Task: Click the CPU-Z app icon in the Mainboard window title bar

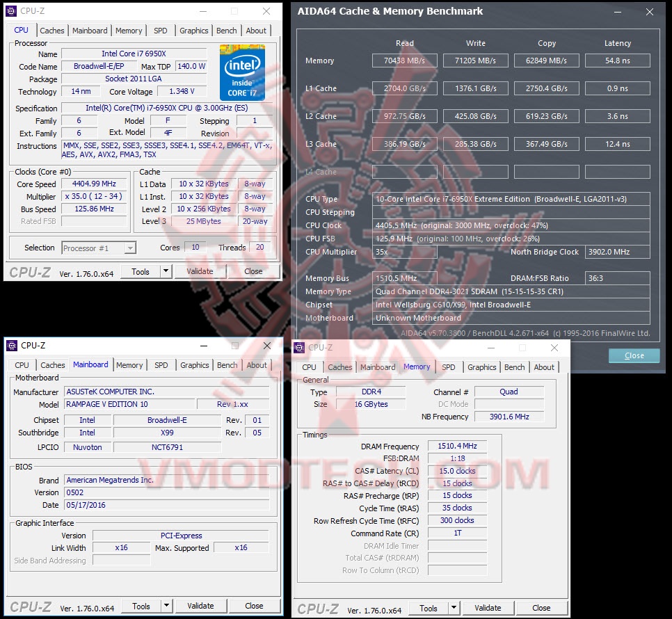Action: 12,345
